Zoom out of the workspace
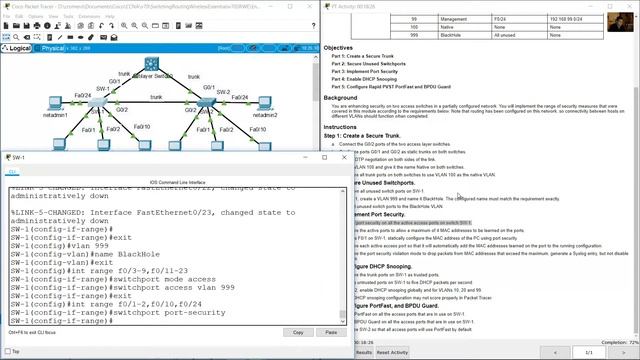This screenshot has height=360, width=640. (x=145, y=26)
